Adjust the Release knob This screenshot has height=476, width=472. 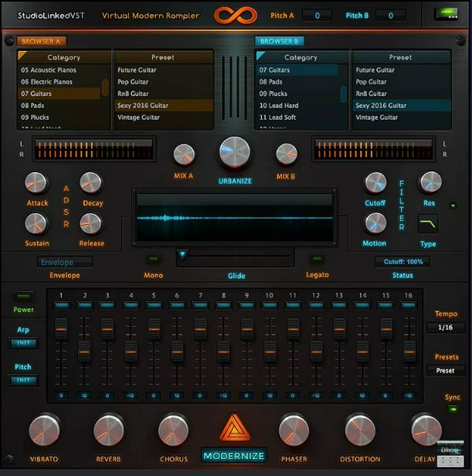(90, 224)
